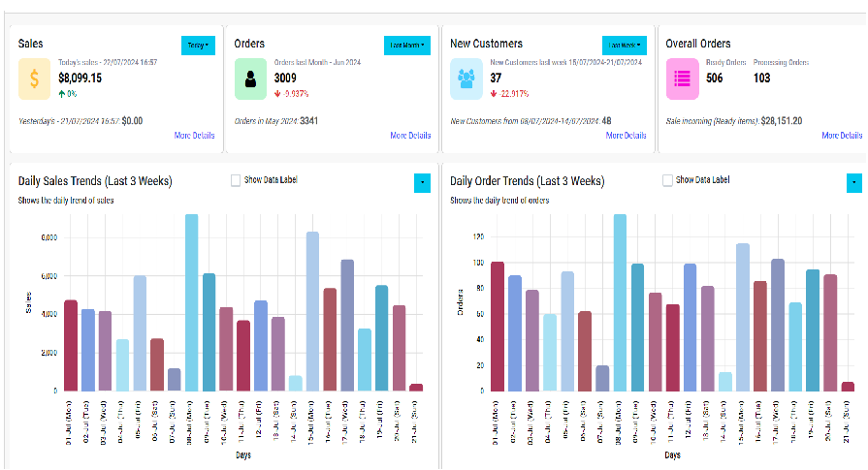This screenshot has height=470, width=868.
Task: Open More Details link in Sales card
Action: pos(194,136)
